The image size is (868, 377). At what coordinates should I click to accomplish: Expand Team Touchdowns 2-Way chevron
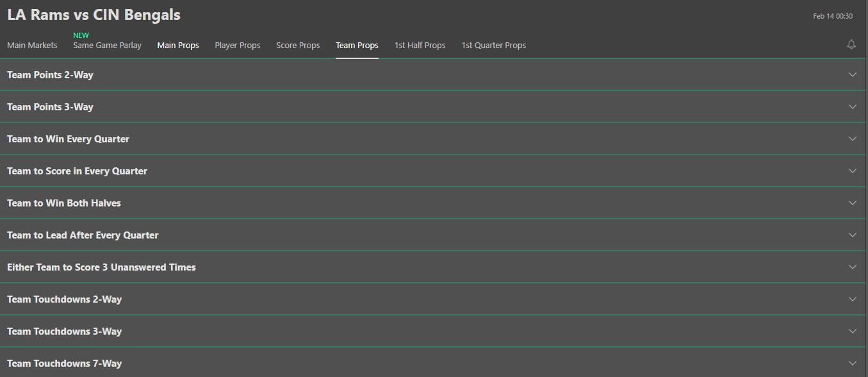(853, 299)
